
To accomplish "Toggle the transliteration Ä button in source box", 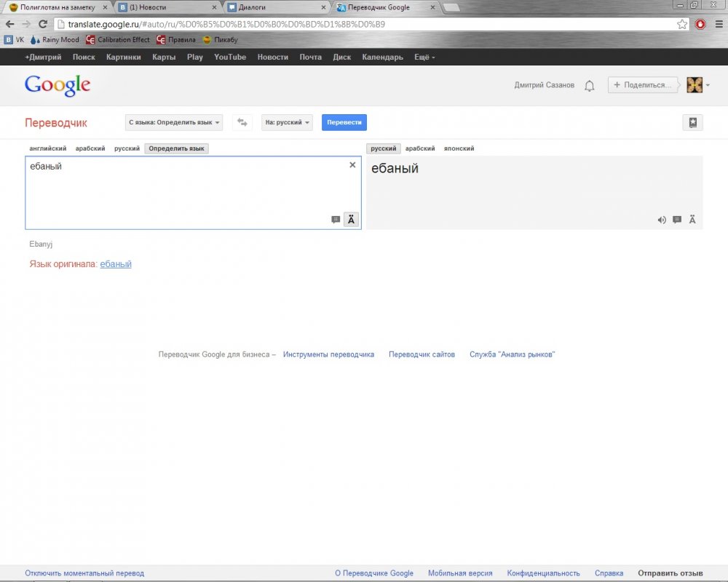I will coord(351,220).
